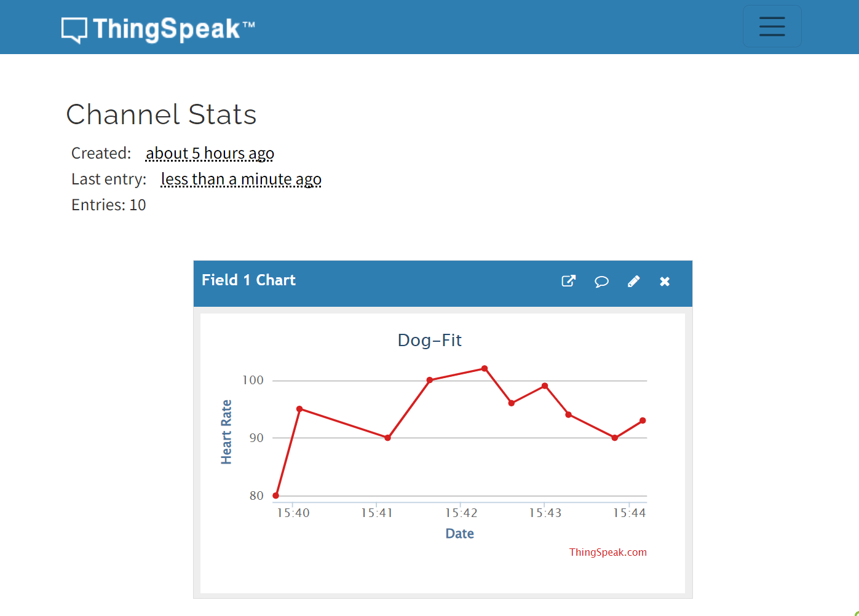
Task: Click the 'Created:' label
Action: pyautogui.click(x=101, y=153)
